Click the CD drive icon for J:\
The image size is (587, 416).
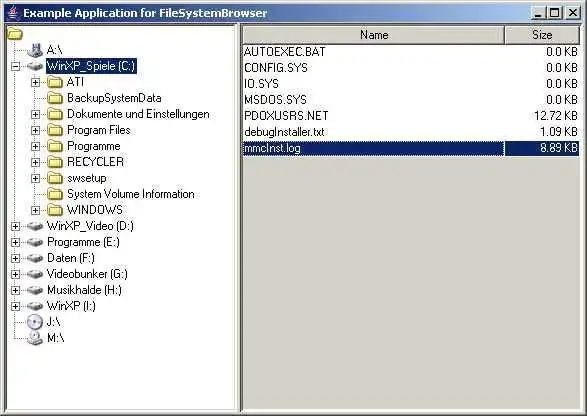[x=35, y=322]
